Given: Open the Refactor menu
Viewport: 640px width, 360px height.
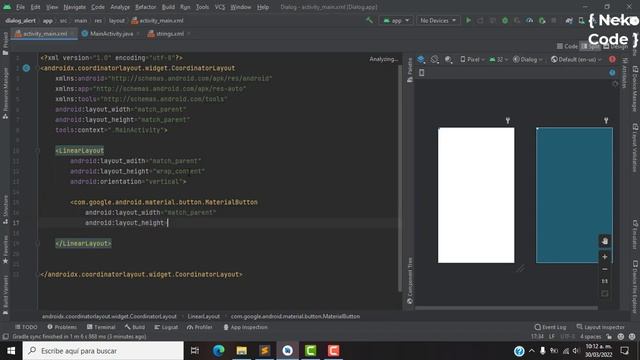Looking at the screenshot, I should [x=146, y=7].
